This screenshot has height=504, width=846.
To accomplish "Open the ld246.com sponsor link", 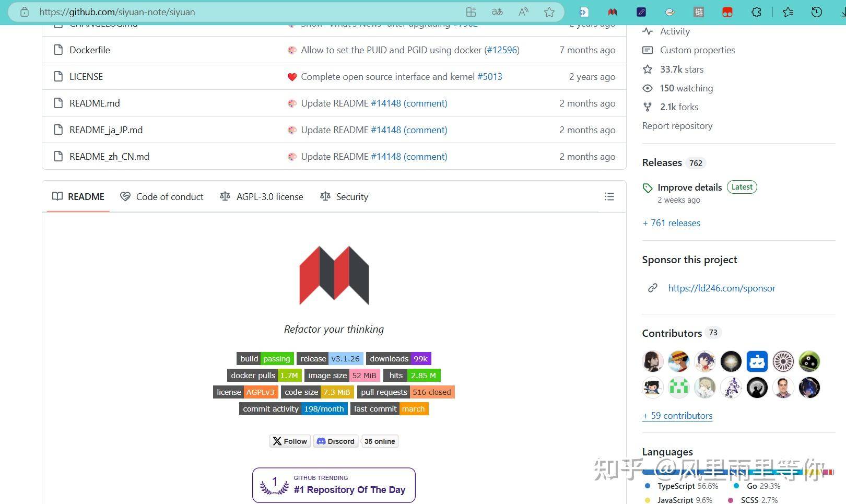I will (x=722, y=288).
